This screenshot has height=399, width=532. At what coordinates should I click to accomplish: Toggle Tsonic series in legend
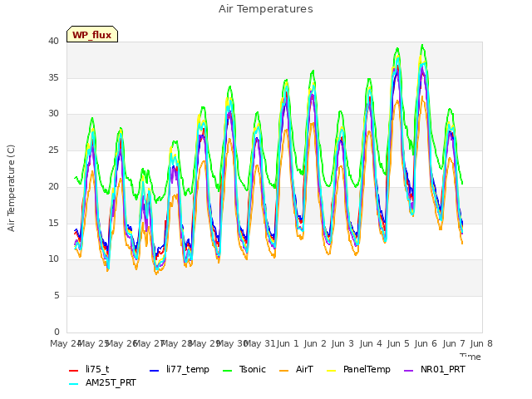244,369
